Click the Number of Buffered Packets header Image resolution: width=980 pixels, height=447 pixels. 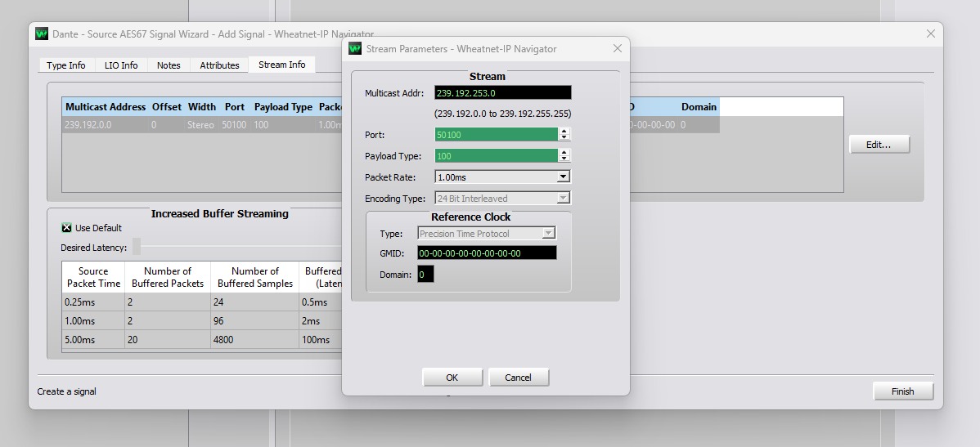point(168,277)
